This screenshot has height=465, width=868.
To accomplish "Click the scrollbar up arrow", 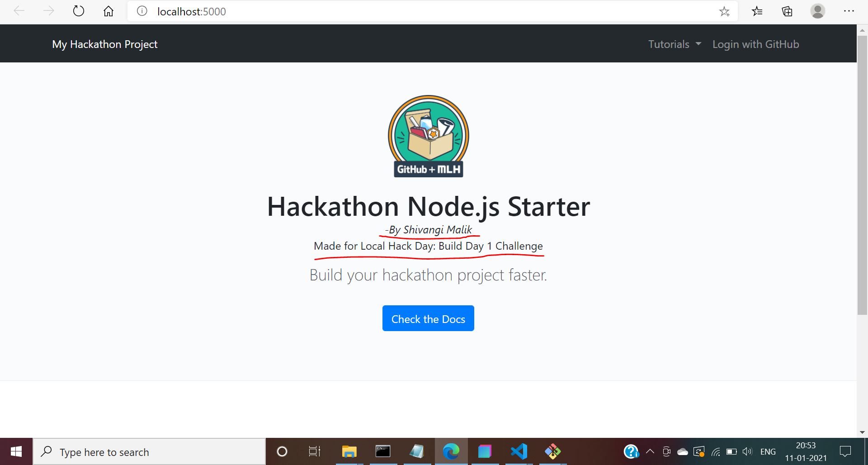I will [x=862, y=30].
